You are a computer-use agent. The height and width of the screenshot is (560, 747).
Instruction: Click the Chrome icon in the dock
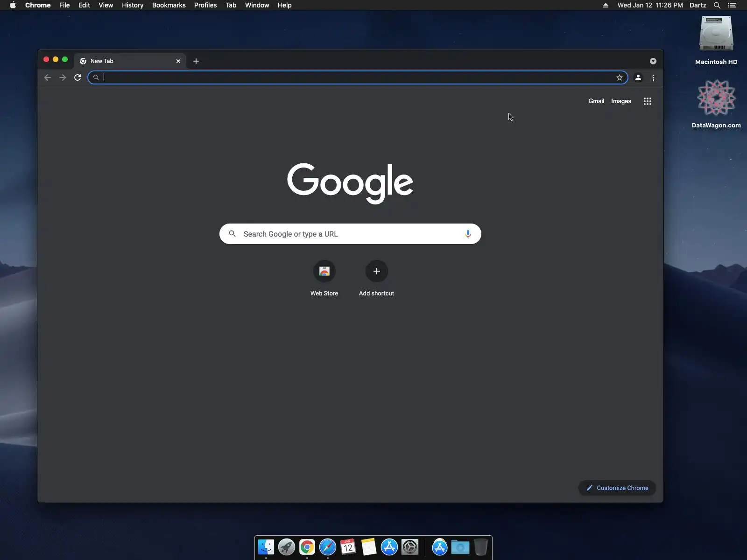pyautogui.click(x=307, y=547)
